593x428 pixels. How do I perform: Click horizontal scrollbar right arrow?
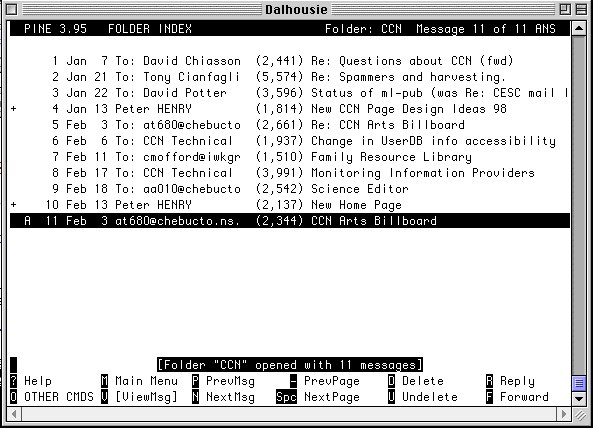[564, 414]
